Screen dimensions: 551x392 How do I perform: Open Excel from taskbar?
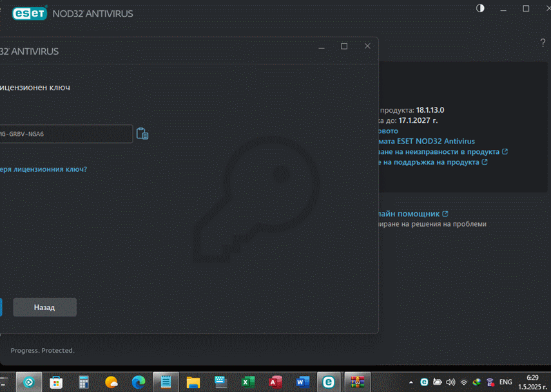pyautogui.click(x=248, y=382)
